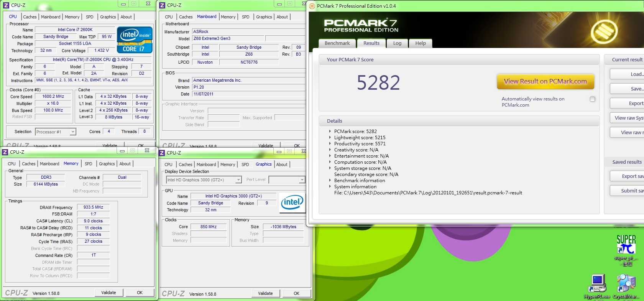The width and height of the screenshot is (644, 301).
Task: Click the CPU-Z title icon in CPU window
Action: (x=6, y=5)
